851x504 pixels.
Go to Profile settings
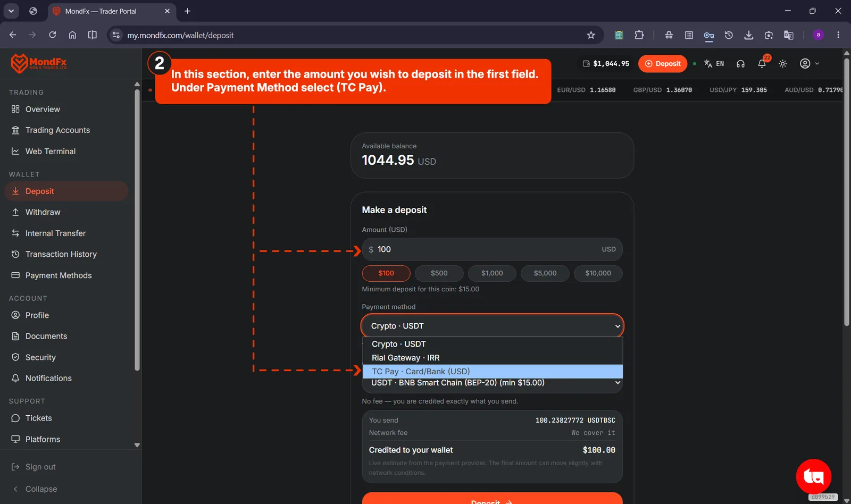tap(66, 315)
